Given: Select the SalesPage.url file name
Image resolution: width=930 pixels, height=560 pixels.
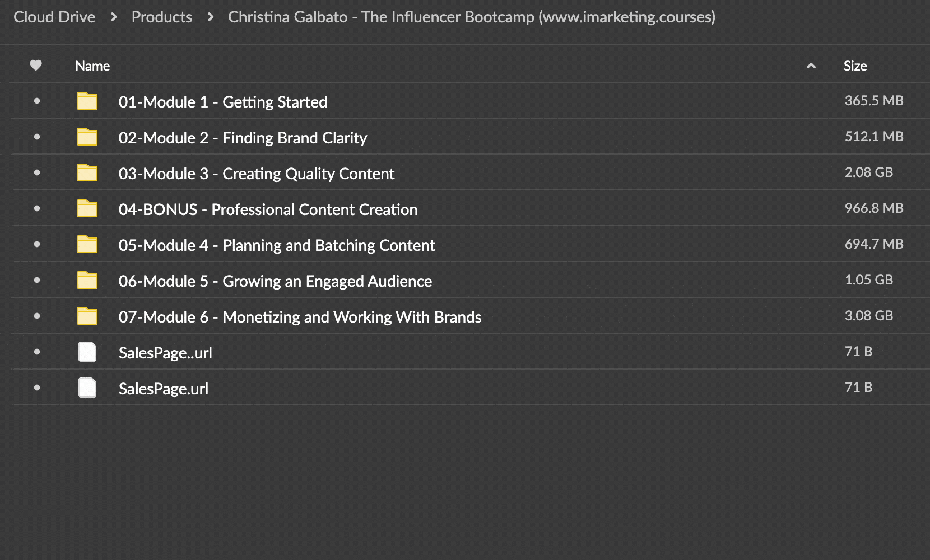Looking at the screenshot, I should pos(164,389).
